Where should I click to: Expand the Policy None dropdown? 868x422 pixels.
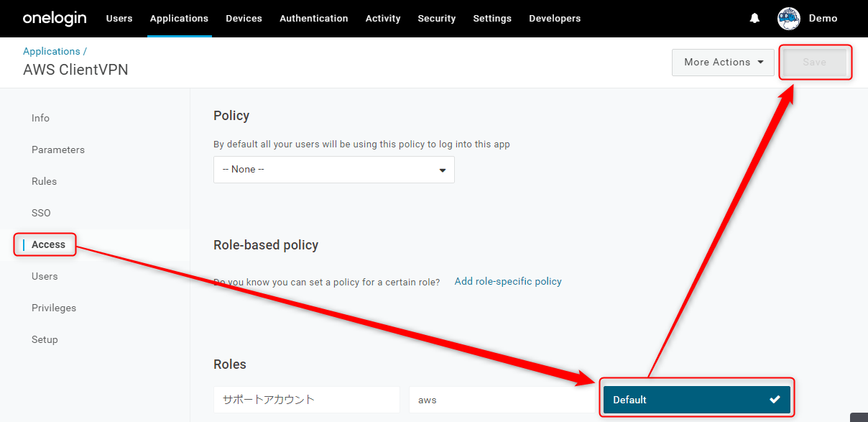(x=334, y=170)
